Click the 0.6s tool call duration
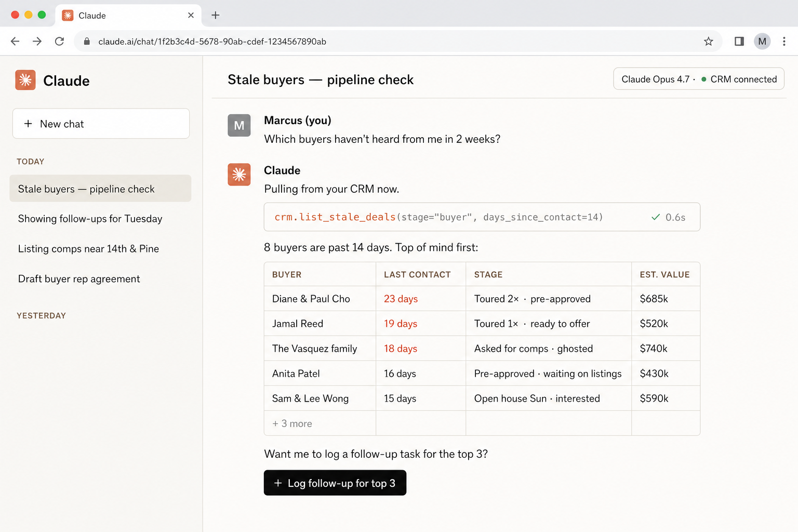Viewport: 798px width, 532px height. point(675,217)
